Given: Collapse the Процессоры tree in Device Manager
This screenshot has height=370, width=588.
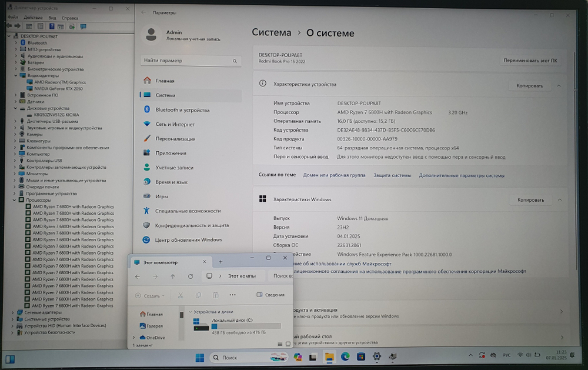Looking at the screenshot, I should coord(14,200).
